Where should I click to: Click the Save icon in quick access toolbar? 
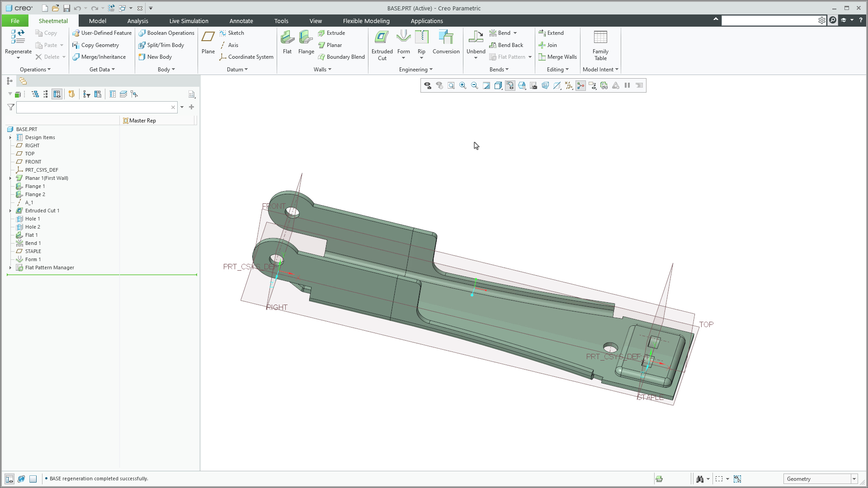pyautogui.click(x=66, y=8)
